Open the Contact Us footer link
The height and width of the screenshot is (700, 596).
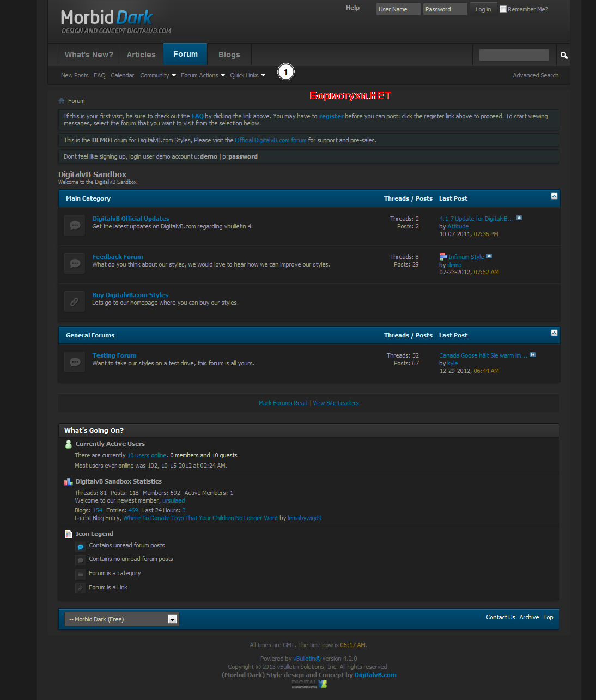[501, 617]
